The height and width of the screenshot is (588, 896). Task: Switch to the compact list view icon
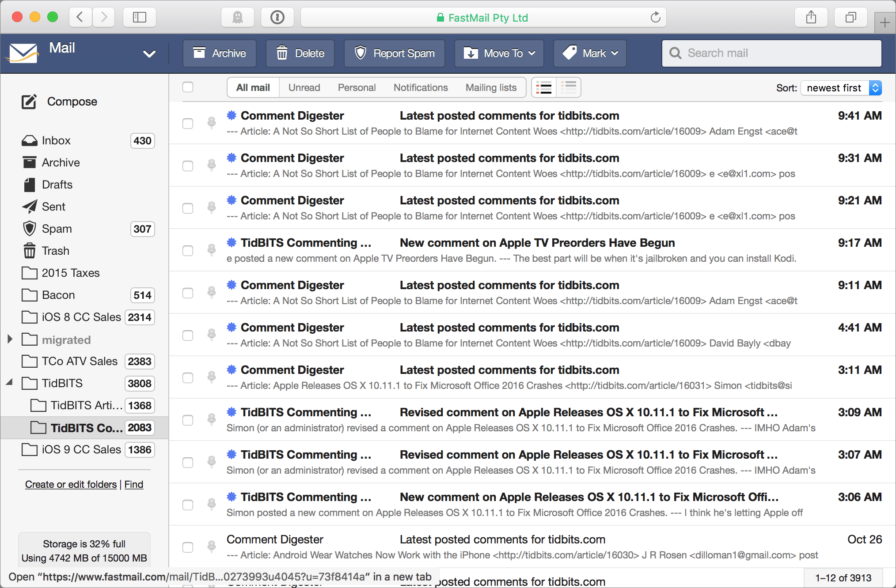click(x=569, y=87)
